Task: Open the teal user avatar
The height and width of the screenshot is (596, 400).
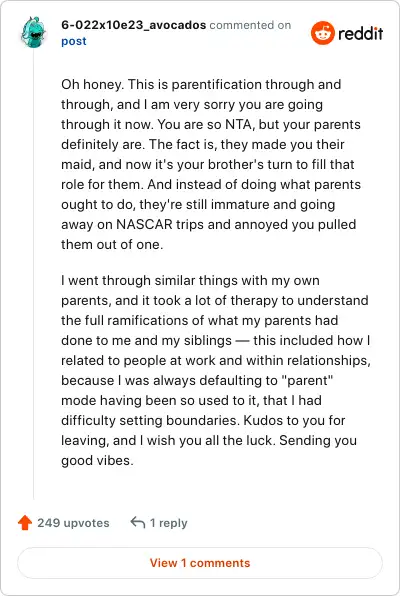Action: (33, 32)
